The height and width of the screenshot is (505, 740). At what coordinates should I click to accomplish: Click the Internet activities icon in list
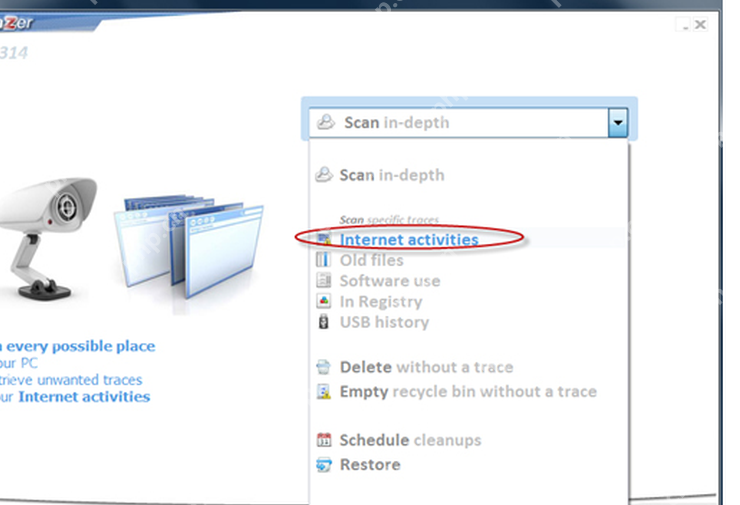point(324,239)
